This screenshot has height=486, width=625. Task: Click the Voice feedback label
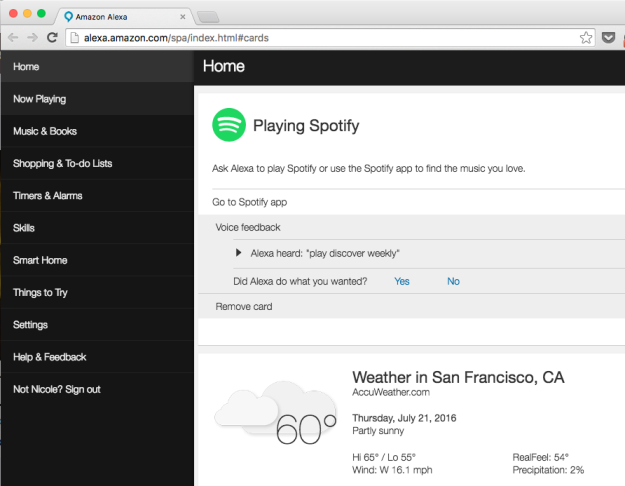tap(248, 227)
